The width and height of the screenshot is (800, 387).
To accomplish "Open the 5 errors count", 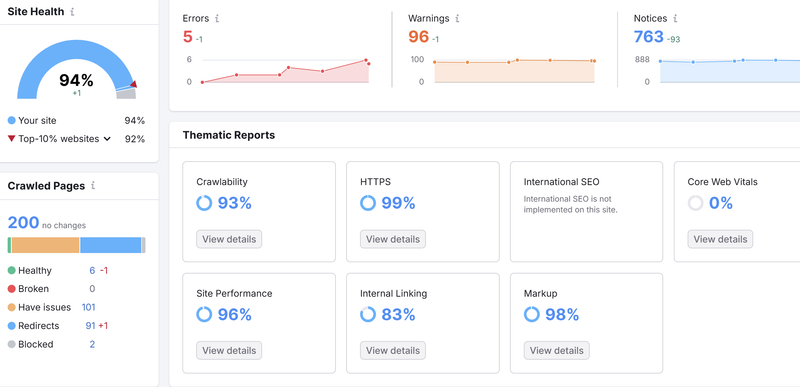I will pyautogui.click(x=188, y=37).
